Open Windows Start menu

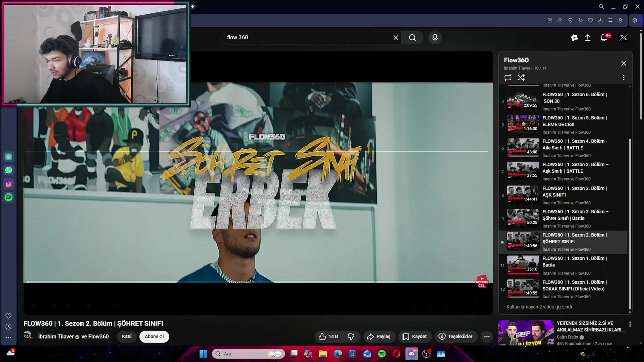203,354
